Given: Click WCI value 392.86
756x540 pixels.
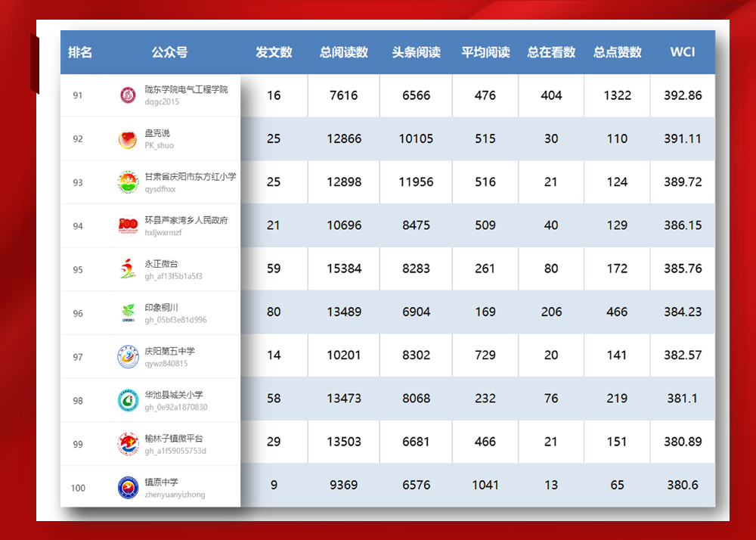Looking at the screenshot, I should point(683,95).
